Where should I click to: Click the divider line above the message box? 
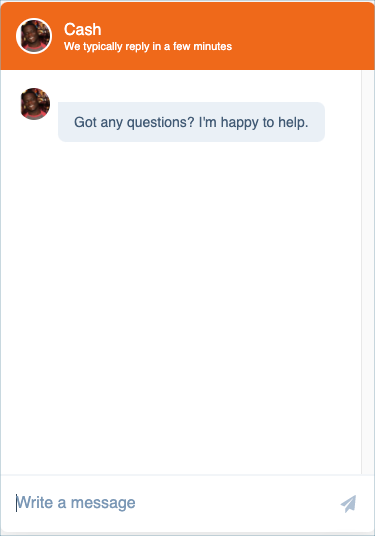tap(187, 475)
